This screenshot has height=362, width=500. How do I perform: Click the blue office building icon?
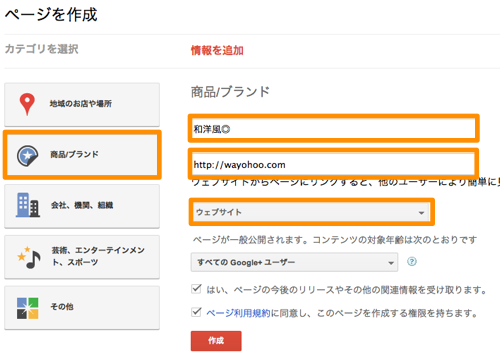(x=28, y=205)
